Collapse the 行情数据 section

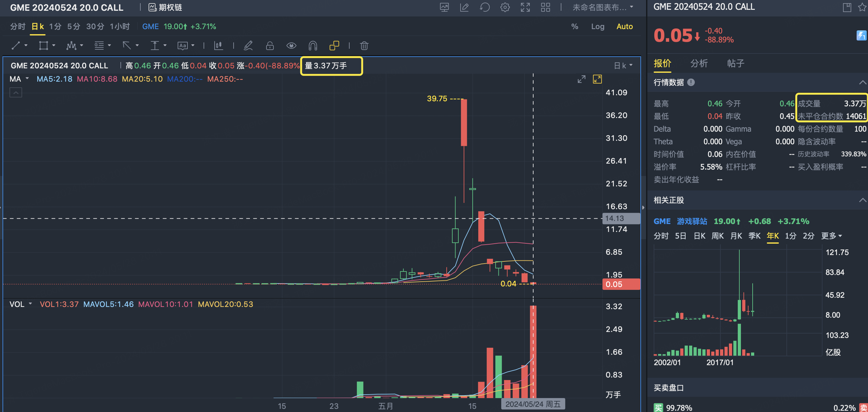pyautogui.click(x=862, y=82)
